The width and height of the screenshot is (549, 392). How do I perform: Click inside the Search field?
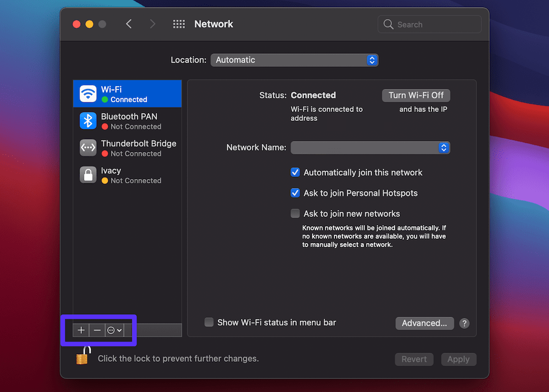[429, 24]
